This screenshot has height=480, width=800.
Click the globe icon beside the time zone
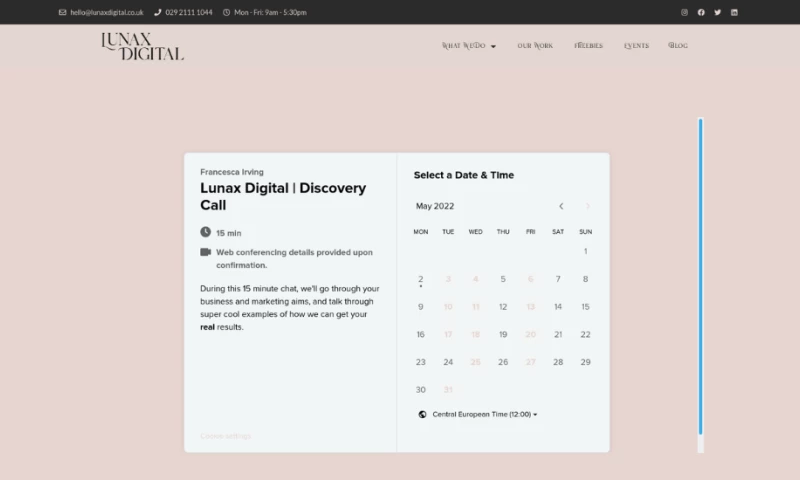click(423, 414)
